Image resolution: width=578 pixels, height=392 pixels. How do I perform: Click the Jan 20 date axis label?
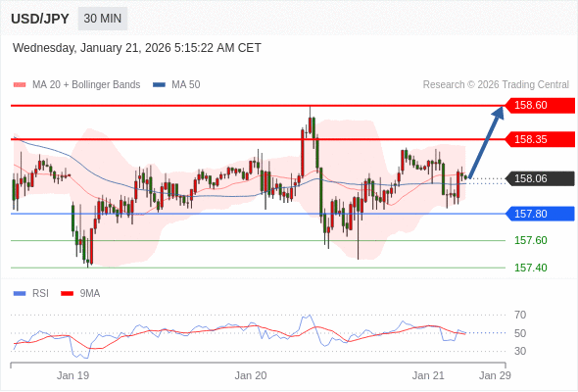(x=251, y=375)
